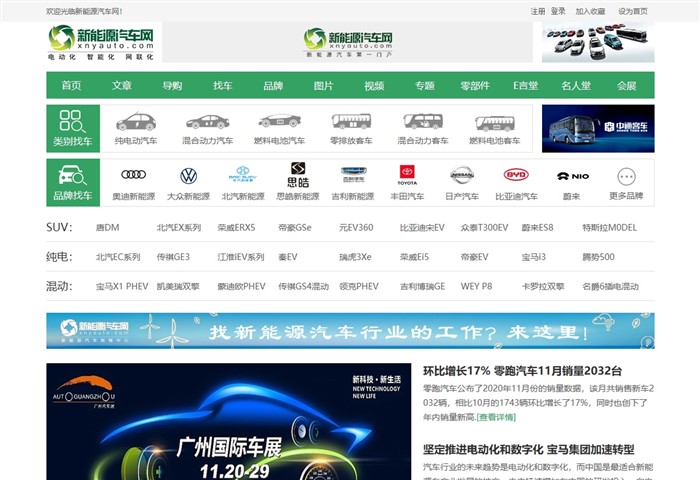Click 设为首页 in top bar

click(633, 11)
